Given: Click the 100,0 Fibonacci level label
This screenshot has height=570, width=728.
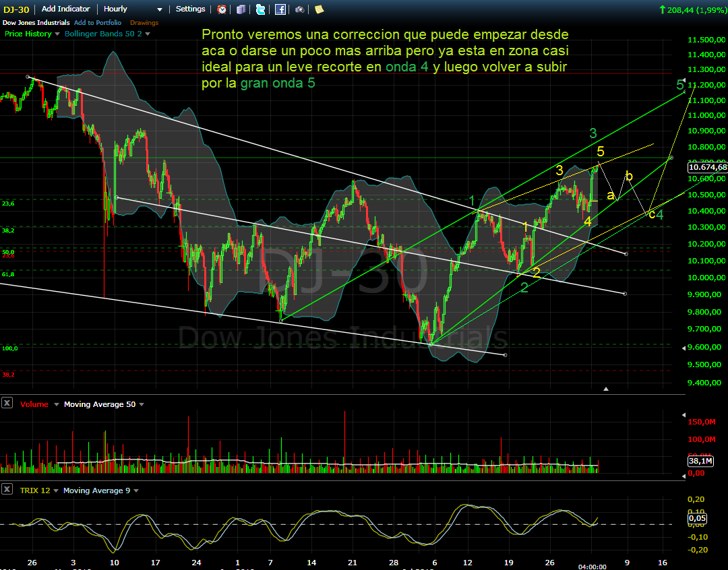Looking at the screenshot, I should (x=9, y=348).
